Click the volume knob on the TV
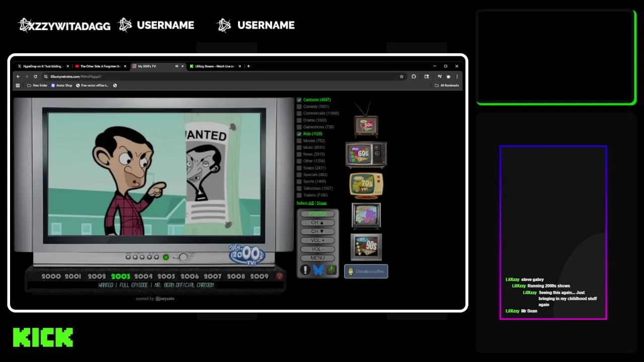This screenshot has width=644, height=362. pyautogui.click(x=183, y=257)
